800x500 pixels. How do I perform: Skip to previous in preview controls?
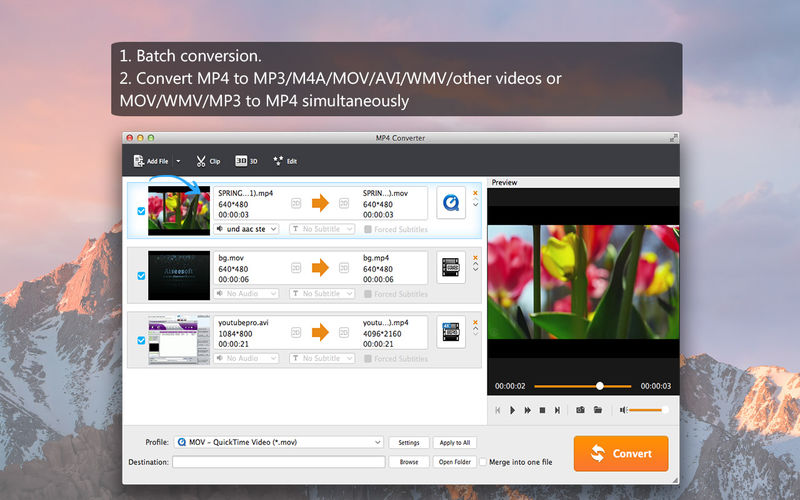tap(498, 410)
